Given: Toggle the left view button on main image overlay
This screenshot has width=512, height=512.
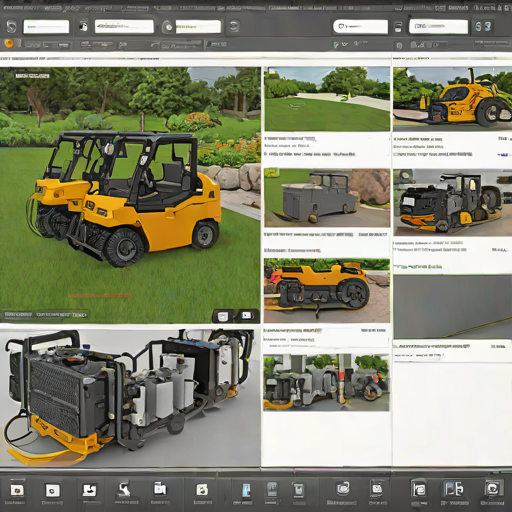Looking at the screenshot, I should pos(223,316).
